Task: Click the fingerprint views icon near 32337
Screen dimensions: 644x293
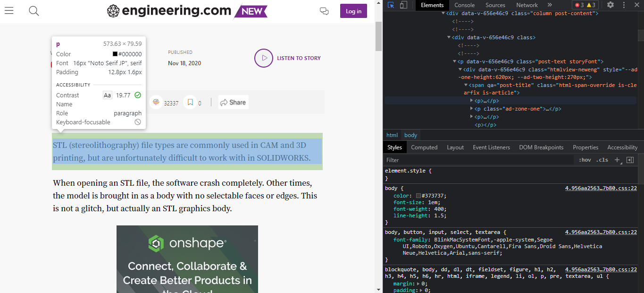Action: tap(156, 102)
